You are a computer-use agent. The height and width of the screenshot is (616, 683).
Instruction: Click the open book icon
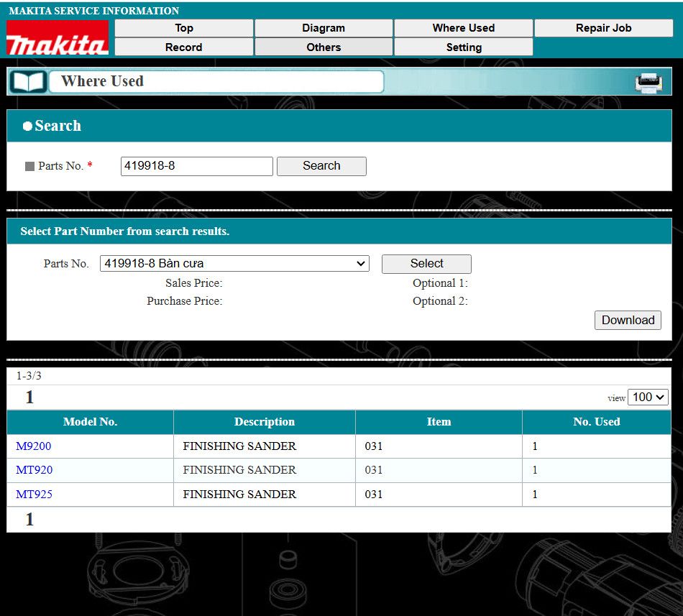[x=28, y=81]
